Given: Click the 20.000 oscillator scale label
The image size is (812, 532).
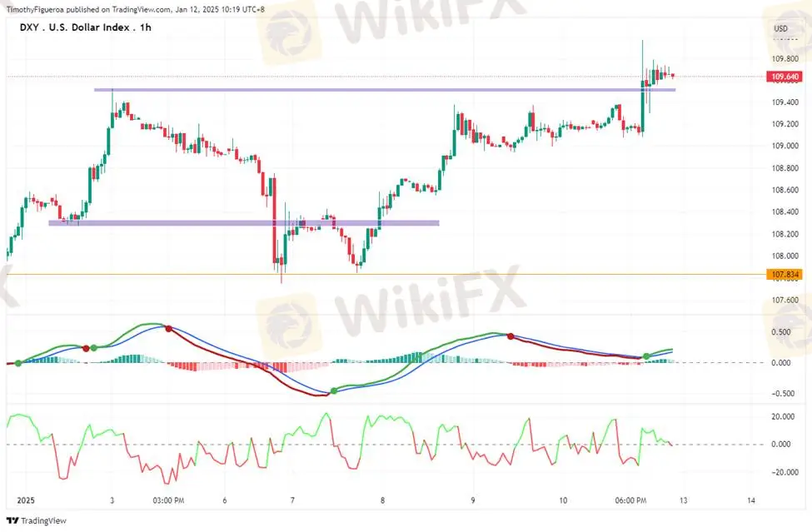Looking at the screenshot, I should pyautogui.click(x=783, y=416).
